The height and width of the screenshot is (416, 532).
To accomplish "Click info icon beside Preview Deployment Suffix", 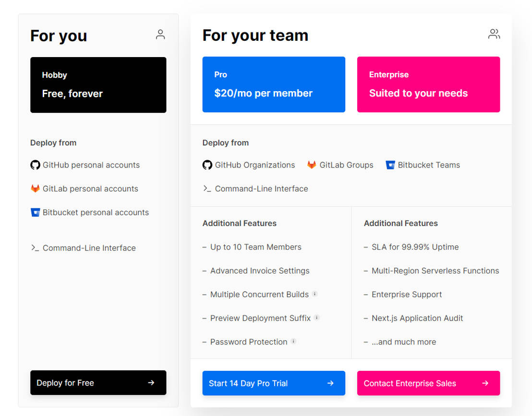I will [317, 318].
